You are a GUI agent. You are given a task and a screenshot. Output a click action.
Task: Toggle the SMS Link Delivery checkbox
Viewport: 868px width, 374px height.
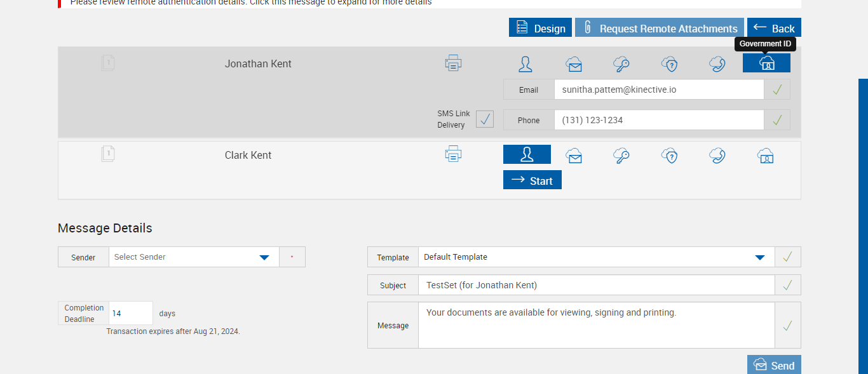485,119
